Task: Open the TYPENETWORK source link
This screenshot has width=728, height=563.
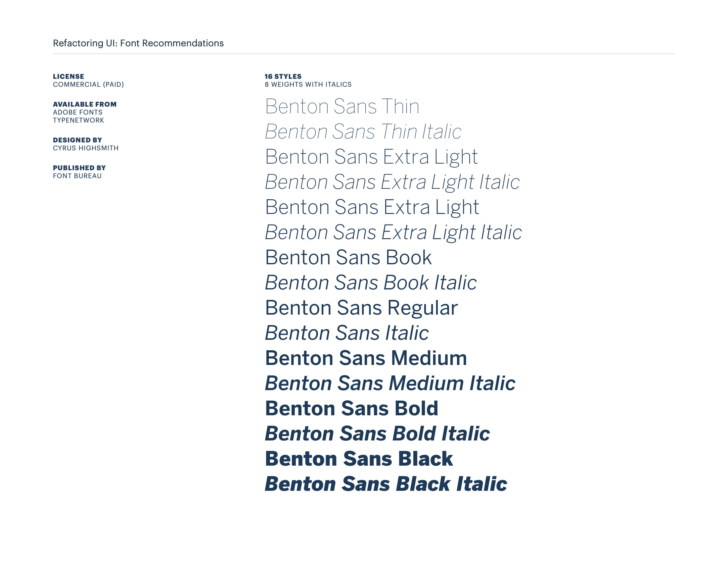Action: click(78, 121)
